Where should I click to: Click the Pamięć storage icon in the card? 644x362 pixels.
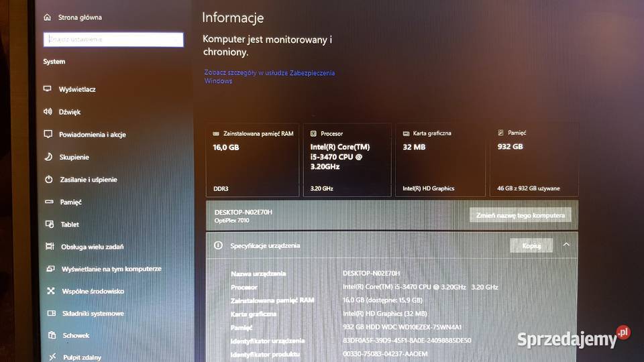pyautogui.click(x=500, y=133)
